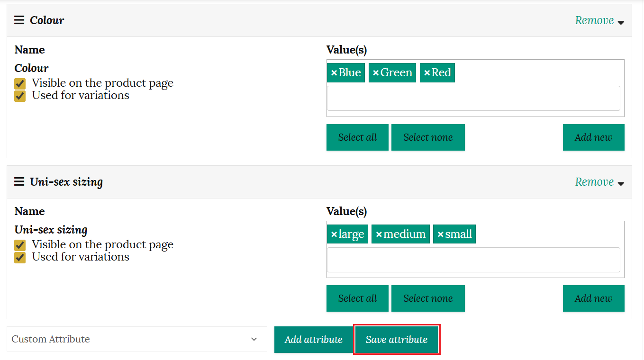Click Select none for Colour values
644x360 pixels.
[428, 137]
